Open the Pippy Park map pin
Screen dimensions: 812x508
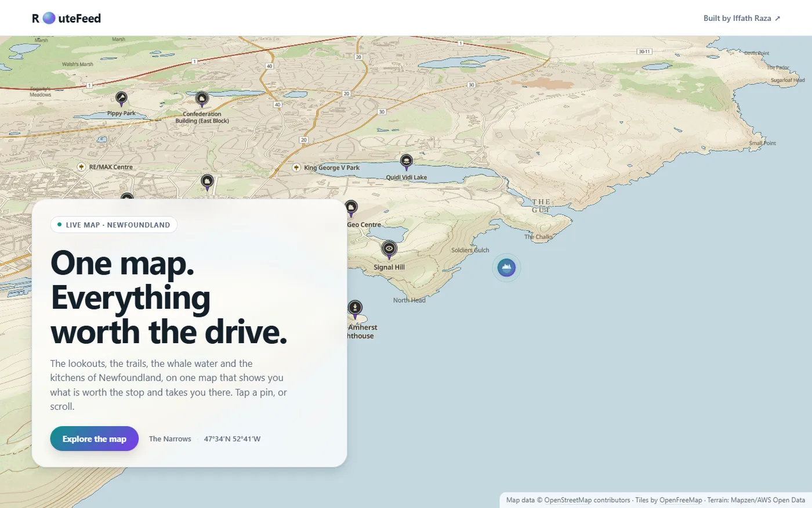pos(121,98)
